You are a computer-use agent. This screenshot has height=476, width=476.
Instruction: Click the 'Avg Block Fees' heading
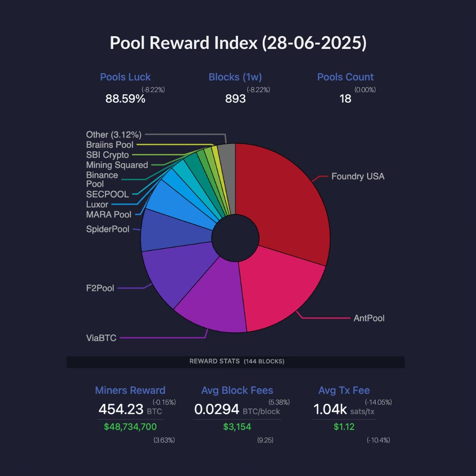pos(237,390)
